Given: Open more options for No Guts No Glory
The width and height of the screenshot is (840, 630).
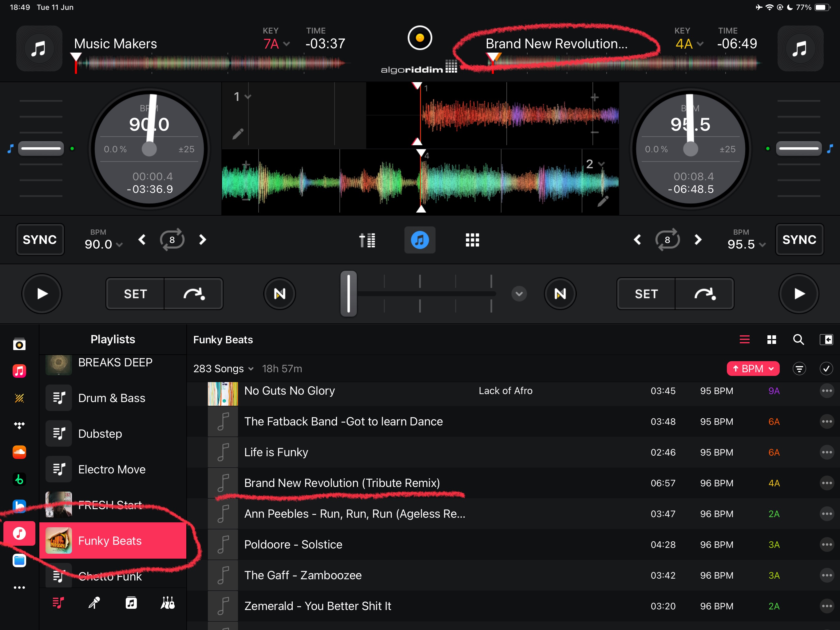Looking at the screenshot, I should point(826,391).
